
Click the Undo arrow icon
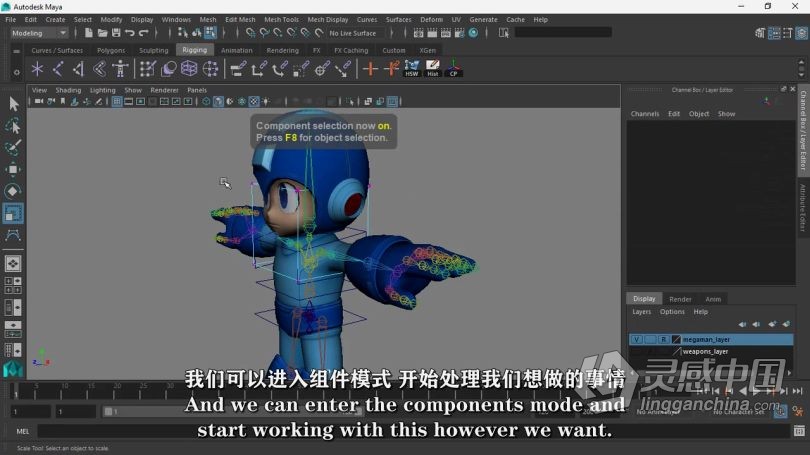pos(130,33)
